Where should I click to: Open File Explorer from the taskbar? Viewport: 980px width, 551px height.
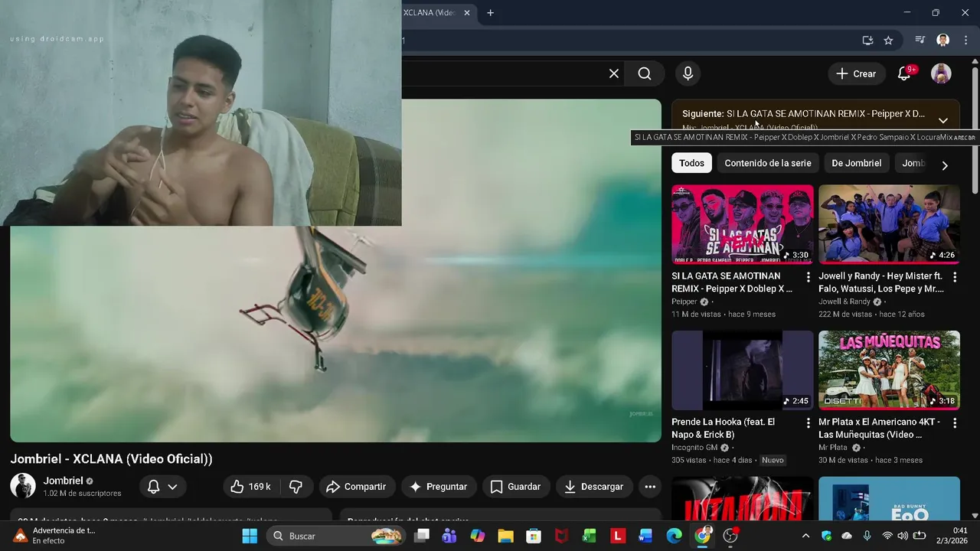tap(505, 536)
